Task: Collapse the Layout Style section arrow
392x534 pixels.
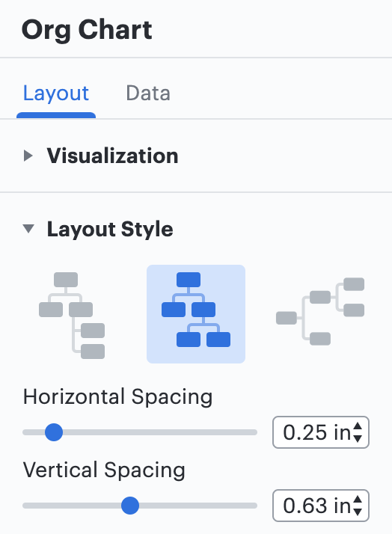Action: click(28, 229)
